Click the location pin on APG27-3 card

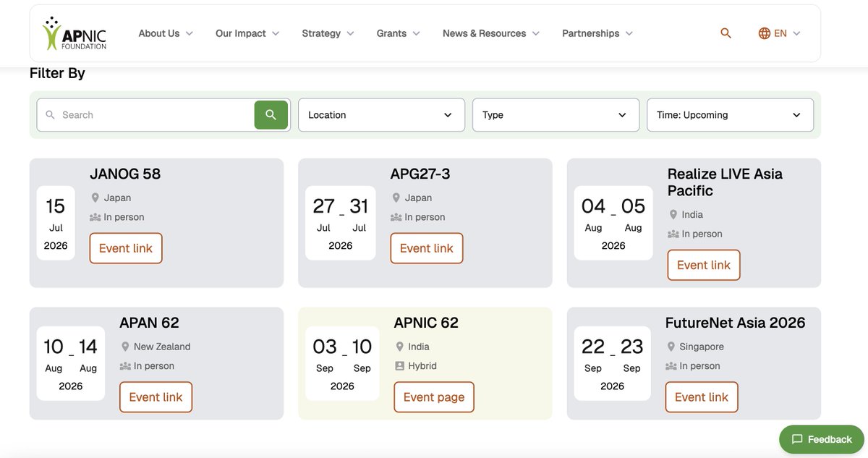coord(396,198)
